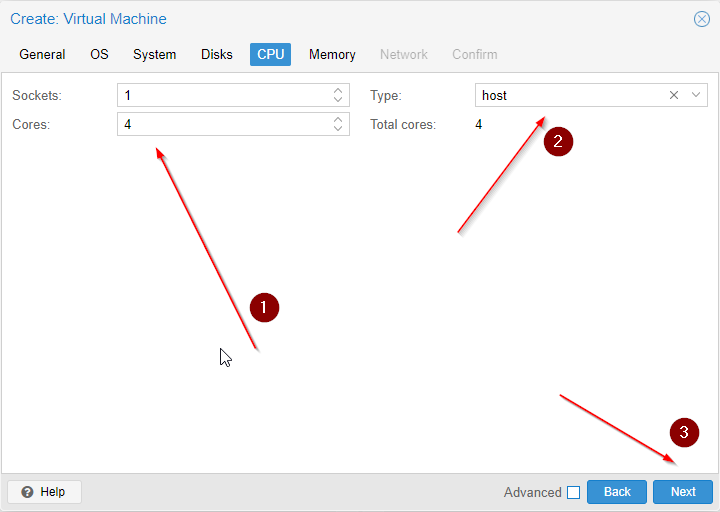Click the Next button
The image size is (720, 512).
(683, 492)
